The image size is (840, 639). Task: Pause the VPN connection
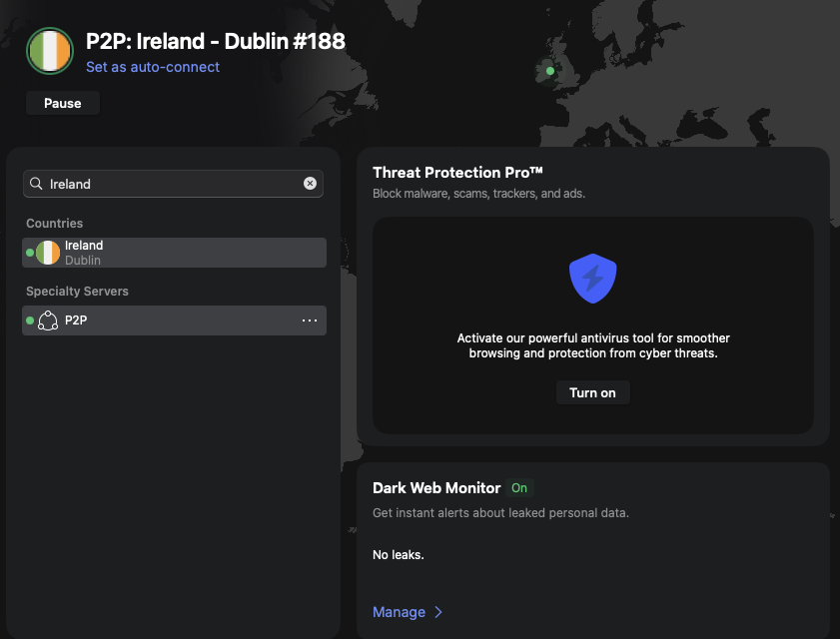(x=63, y=103)
